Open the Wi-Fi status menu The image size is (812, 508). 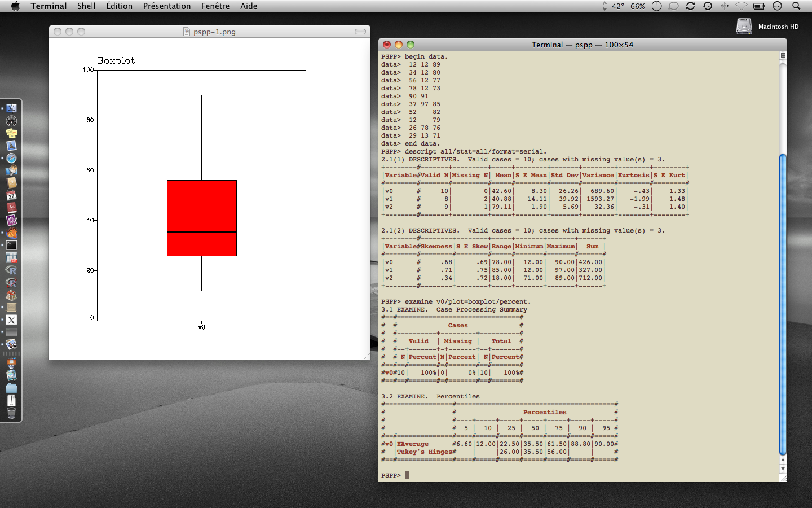[x=742, y=6]
